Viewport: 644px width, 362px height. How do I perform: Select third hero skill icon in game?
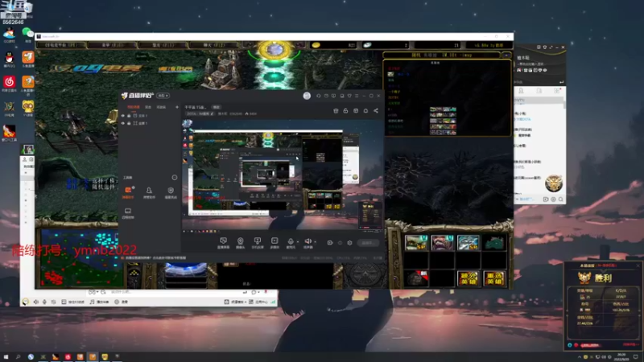468,243
